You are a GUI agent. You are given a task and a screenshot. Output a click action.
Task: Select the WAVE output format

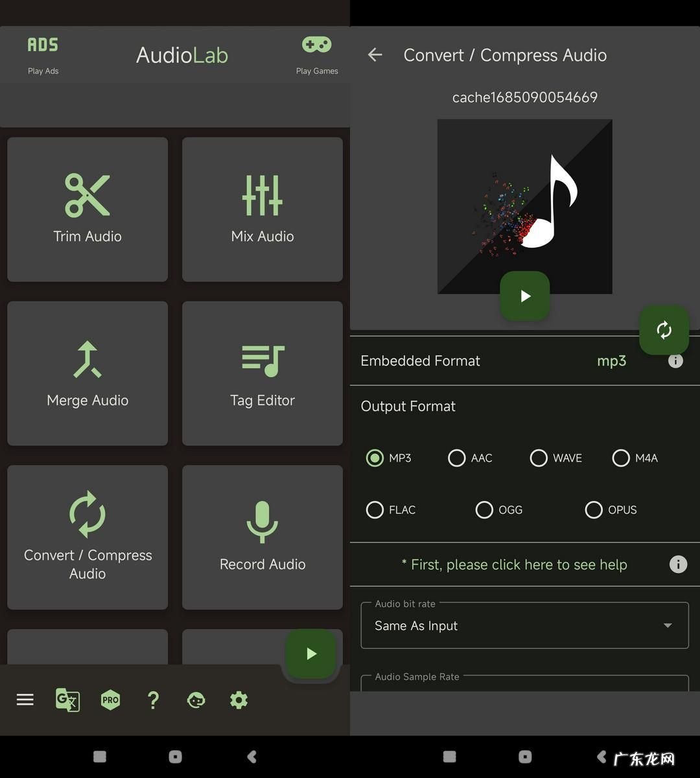[539, 458]
